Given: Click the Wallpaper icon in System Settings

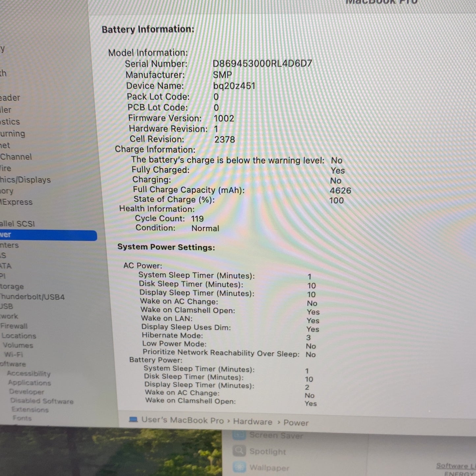Looking at the screenshot, I should [x=239, y=467].
